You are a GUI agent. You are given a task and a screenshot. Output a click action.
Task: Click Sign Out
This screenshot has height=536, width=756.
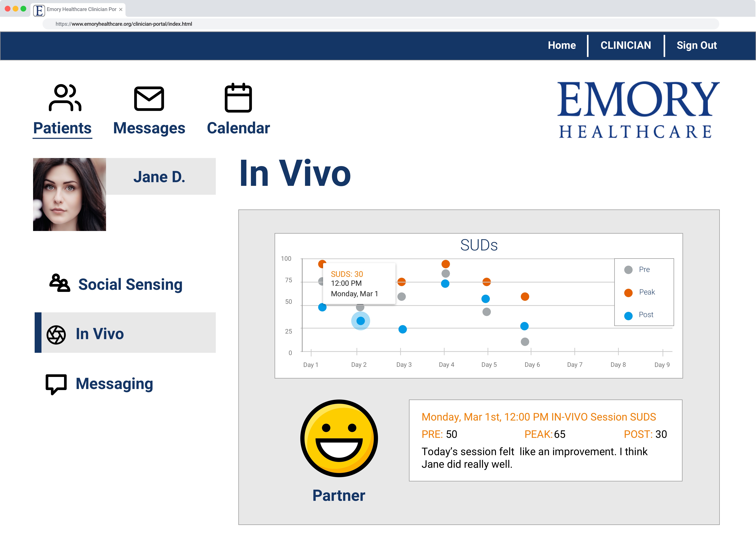pos(697,45)
